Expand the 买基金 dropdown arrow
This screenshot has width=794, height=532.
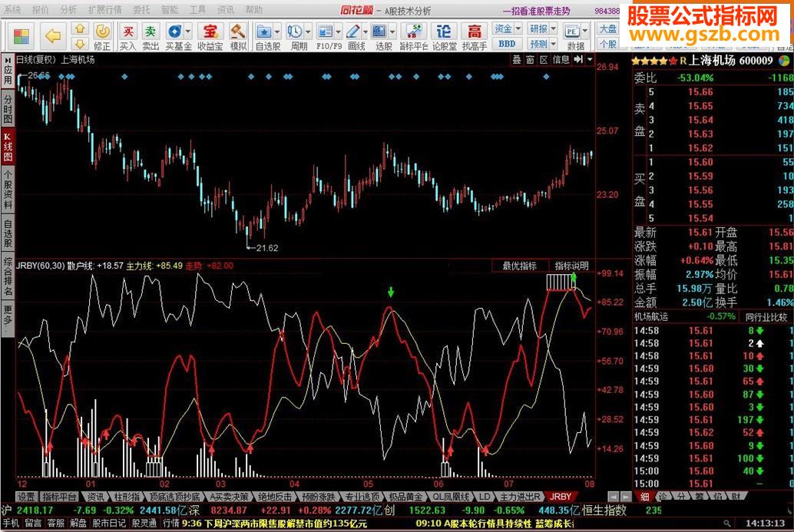(188, 31)
